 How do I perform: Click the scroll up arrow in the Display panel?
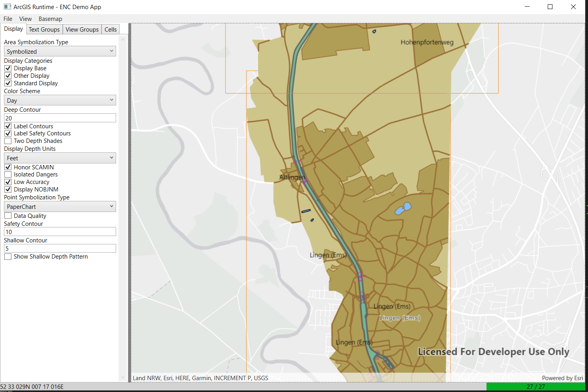(x=123, y=39)
